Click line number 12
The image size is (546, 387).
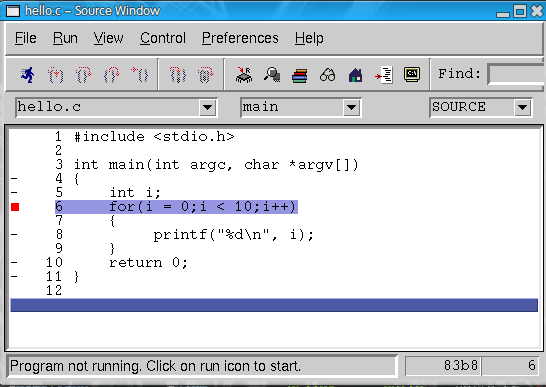[x=54, y=291]
